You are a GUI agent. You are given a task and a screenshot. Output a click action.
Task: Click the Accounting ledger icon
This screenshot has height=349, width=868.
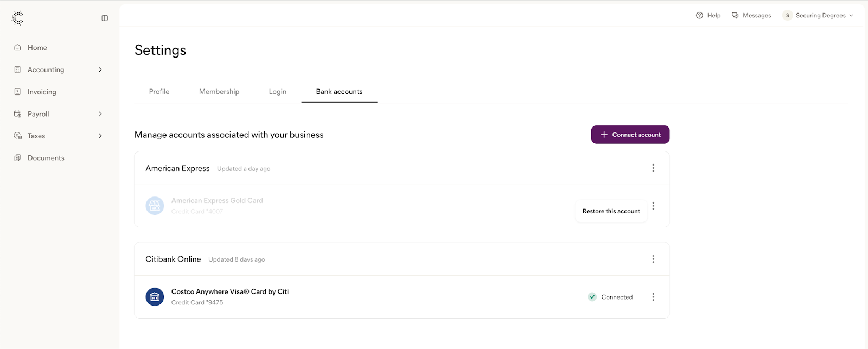click(x=17, y=69)
